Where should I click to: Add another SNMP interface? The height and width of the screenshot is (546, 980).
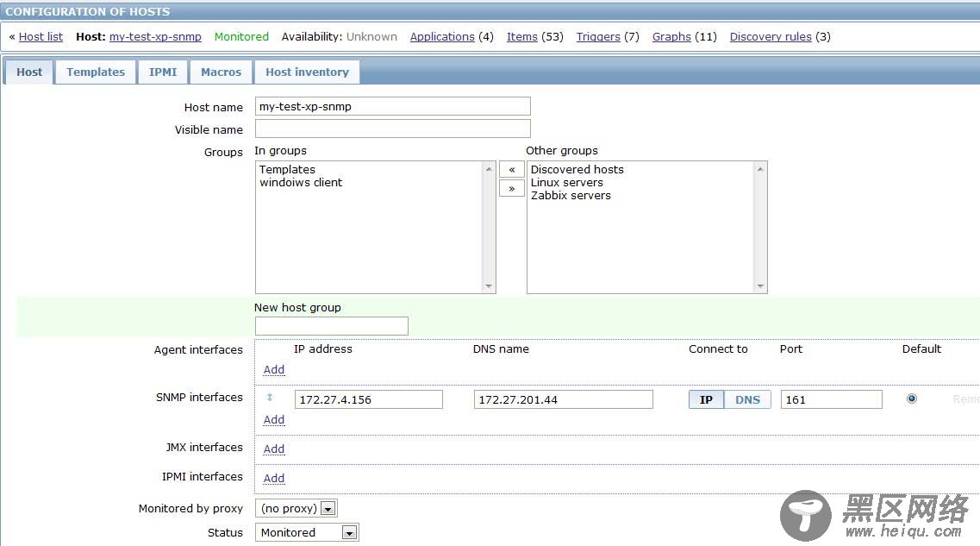tap(274, 420)
